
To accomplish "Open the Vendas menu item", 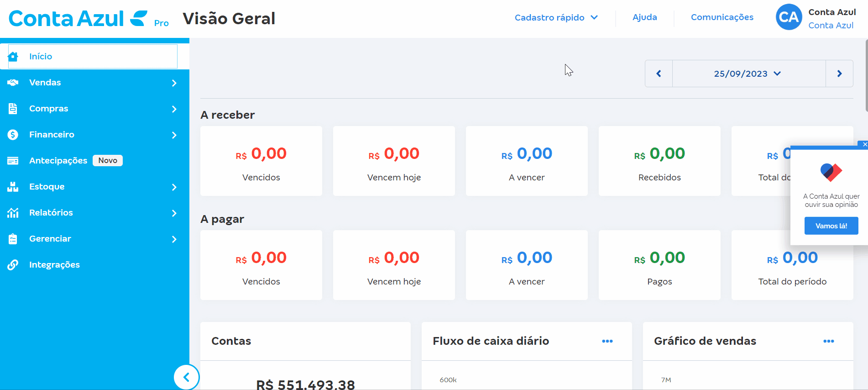I will 94,83.
